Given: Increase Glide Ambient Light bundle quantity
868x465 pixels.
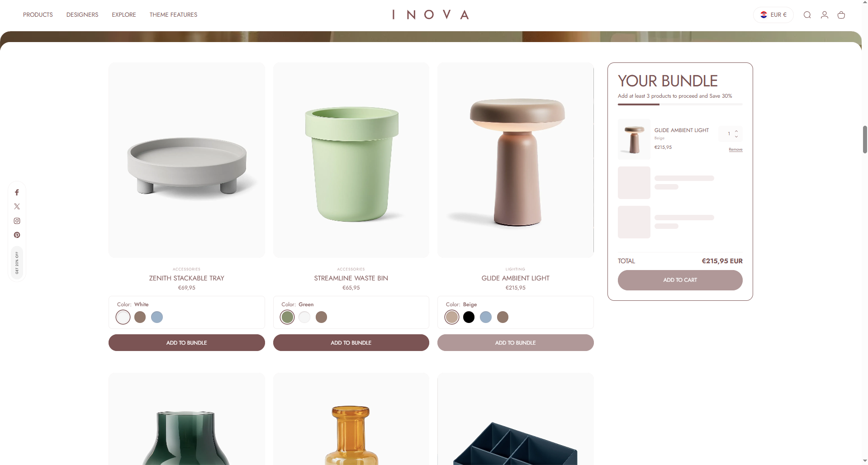Looking at the screenshot, I should 736,131.
